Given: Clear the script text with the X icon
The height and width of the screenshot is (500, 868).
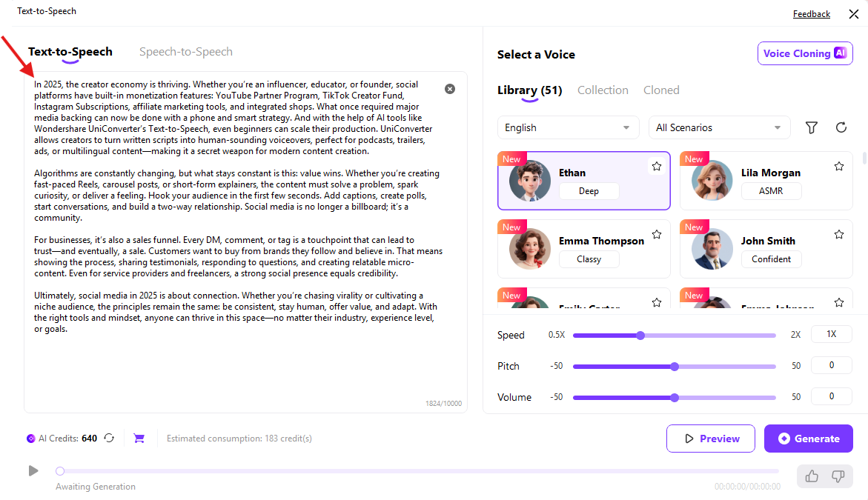Looking at the screenshot, I should pyautogui.click(x=449, y=89).
